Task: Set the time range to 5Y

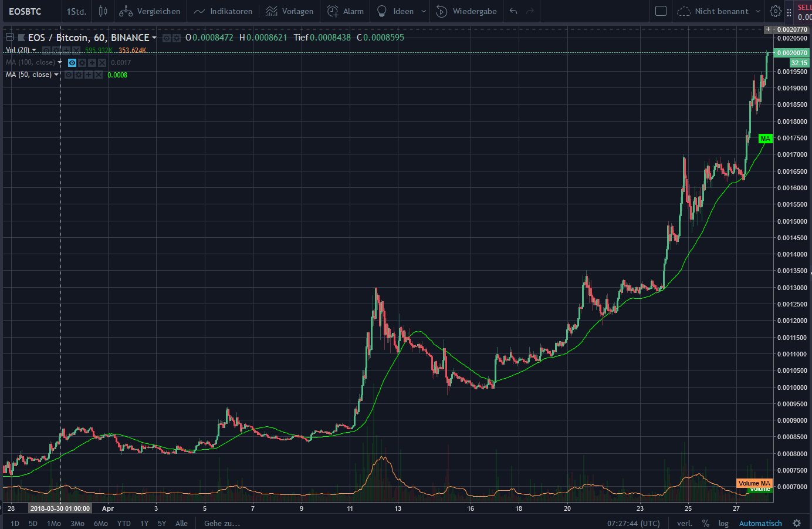Action: 162,523
